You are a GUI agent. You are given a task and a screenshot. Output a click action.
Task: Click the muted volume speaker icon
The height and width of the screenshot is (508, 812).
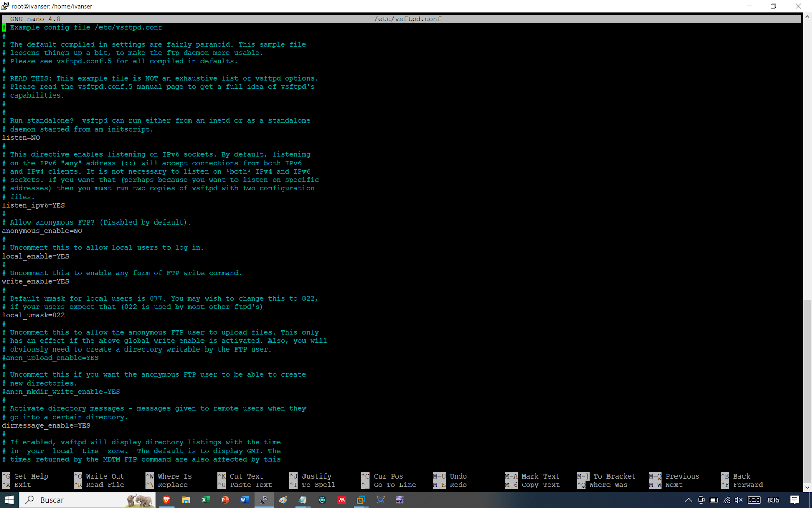[739, 500]
